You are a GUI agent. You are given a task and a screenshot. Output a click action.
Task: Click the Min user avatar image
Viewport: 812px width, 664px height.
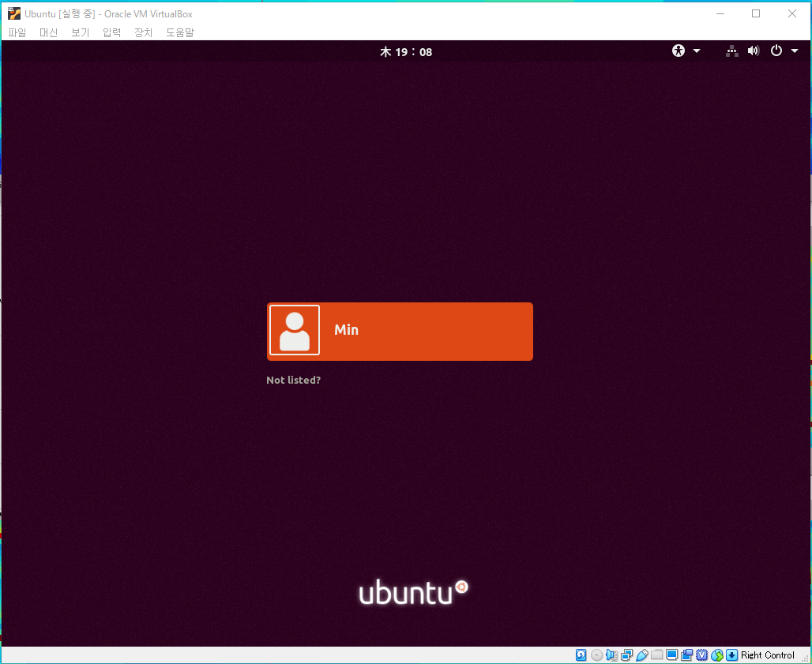pyautogui.click(x=295, y=330)
